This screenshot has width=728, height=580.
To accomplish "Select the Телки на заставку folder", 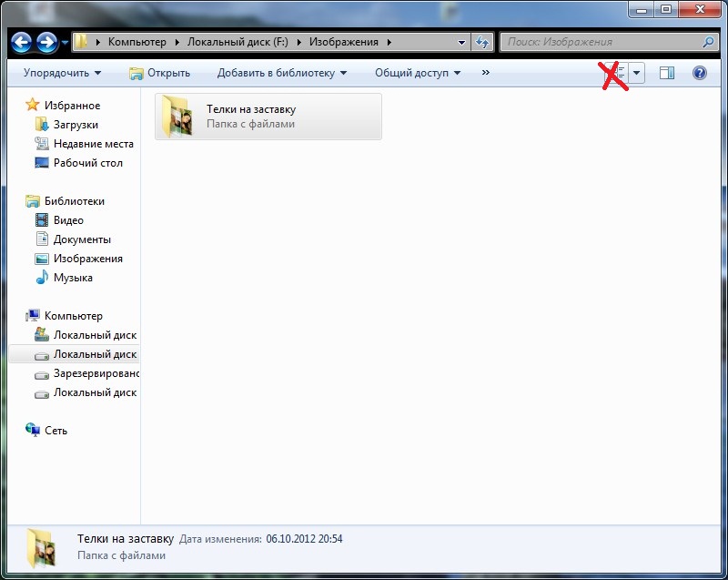I will 268,117.
